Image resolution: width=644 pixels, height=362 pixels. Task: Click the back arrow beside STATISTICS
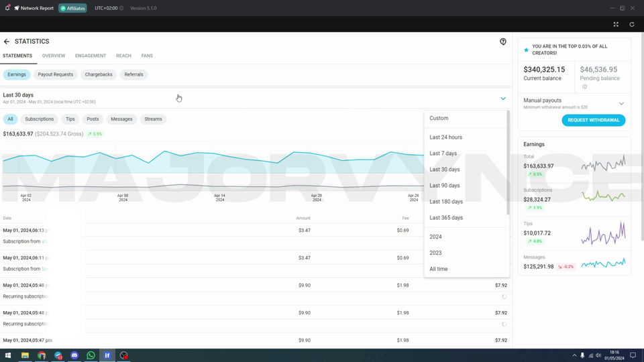7,42
